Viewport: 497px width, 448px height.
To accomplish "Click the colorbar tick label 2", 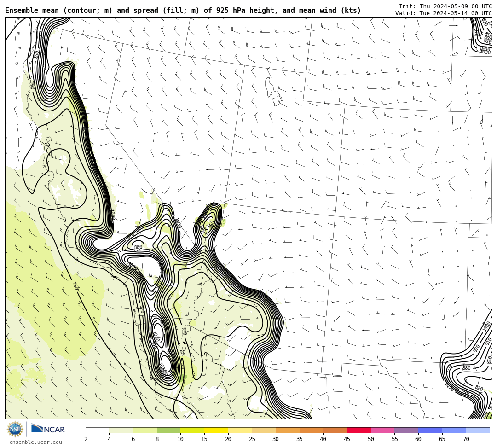I will coord(86,439).
